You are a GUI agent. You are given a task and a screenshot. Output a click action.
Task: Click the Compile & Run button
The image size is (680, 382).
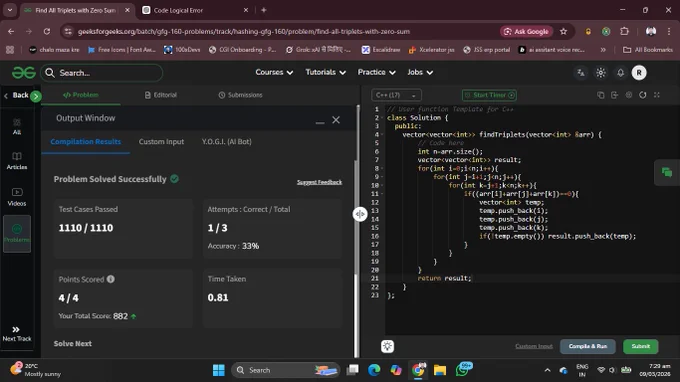pyautogui.click(x=588, y=346)
